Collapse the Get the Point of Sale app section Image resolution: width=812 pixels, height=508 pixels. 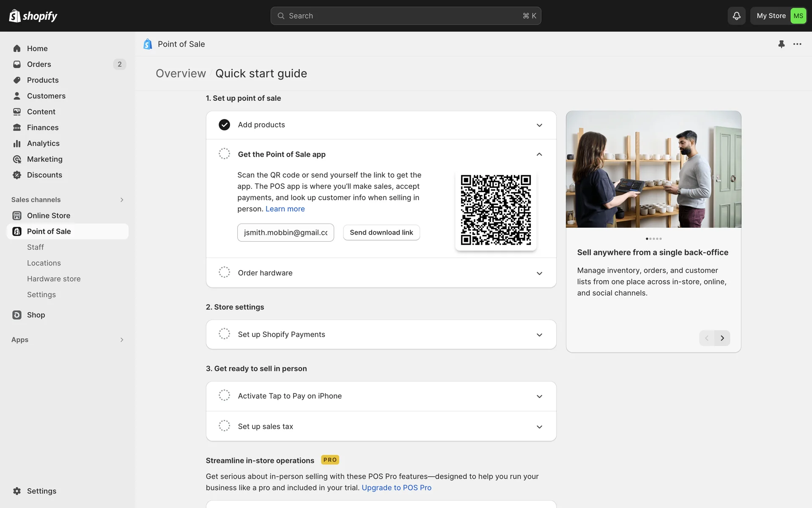click(x=539, y=155)
